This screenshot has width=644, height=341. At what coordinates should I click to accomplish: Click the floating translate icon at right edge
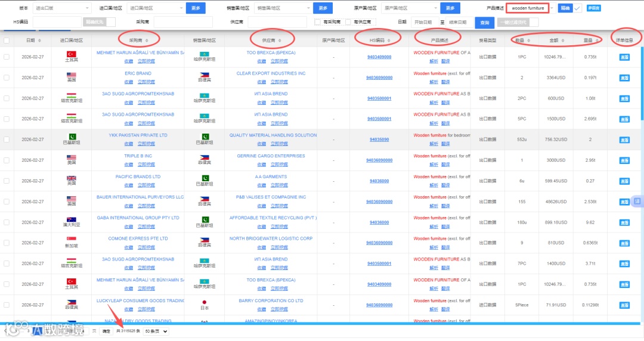(637, 201)
